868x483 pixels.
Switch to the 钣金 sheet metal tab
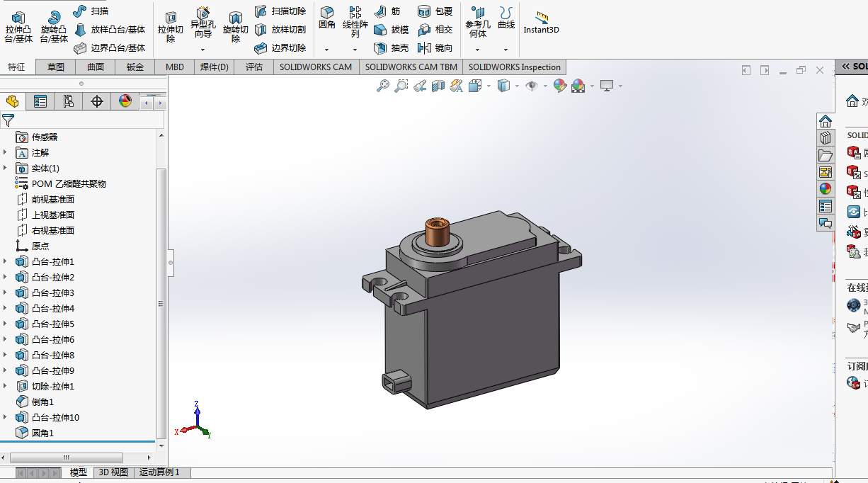(135, 67)
